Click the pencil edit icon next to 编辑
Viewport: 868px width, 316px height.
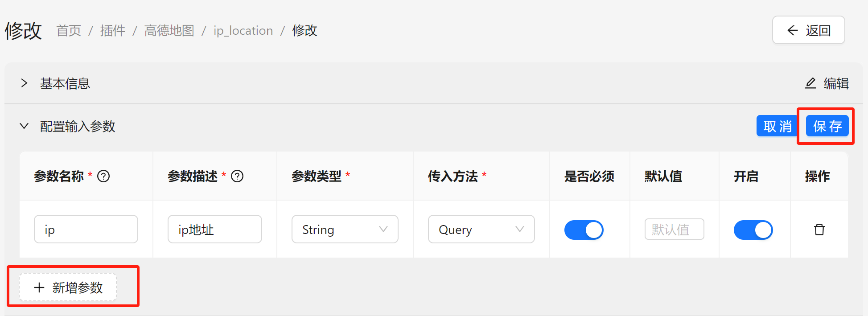pyautogui.click(x=810, y=83)
